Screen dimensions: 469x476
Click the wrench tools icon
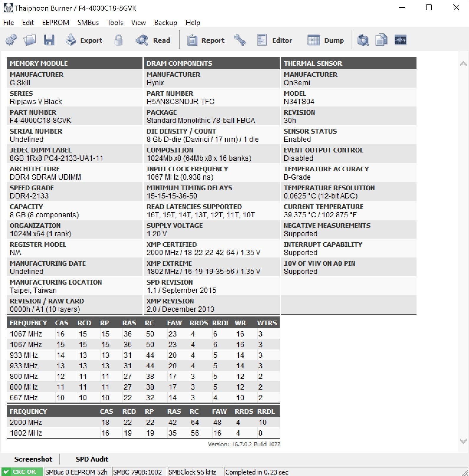[x=240, y=40]
